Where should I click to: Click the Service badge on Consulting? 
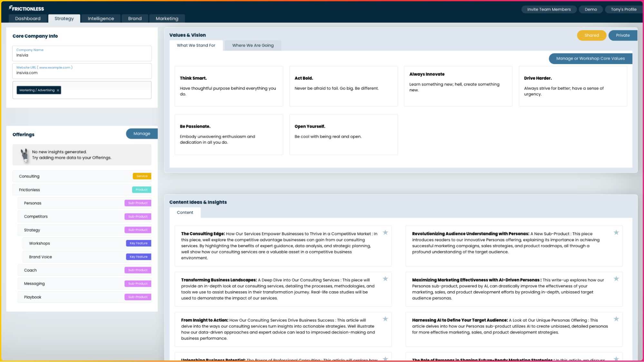(142, 176)
